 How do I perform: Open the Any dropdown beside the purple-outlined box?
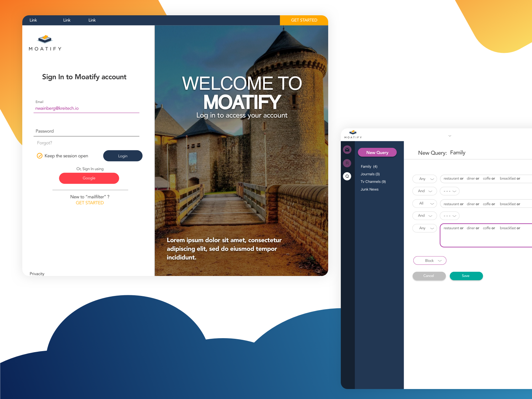pyautogui.click(x=425, y=228)
